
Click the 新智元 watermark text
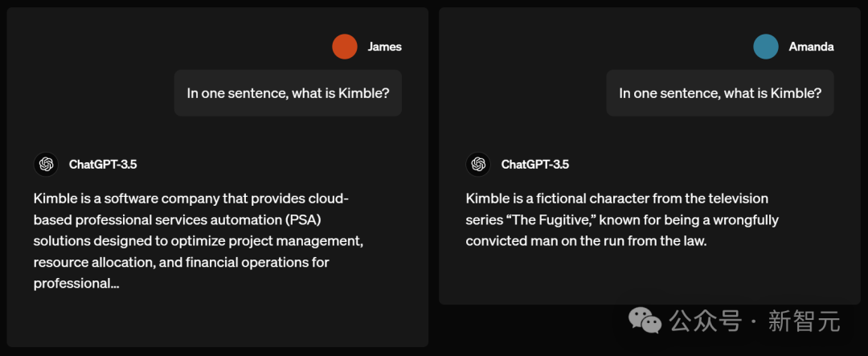coord(804,321)
